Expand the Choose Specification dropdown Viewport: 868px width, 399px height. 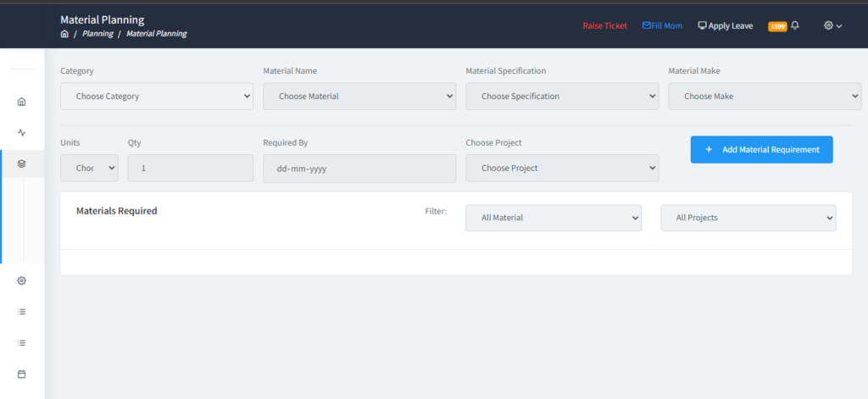click(x=562, y=97)
